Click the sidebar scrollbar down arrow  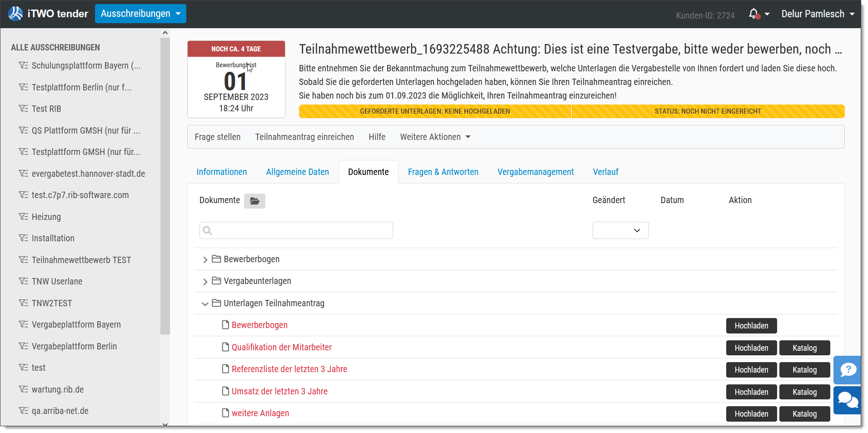coord(165,424)
